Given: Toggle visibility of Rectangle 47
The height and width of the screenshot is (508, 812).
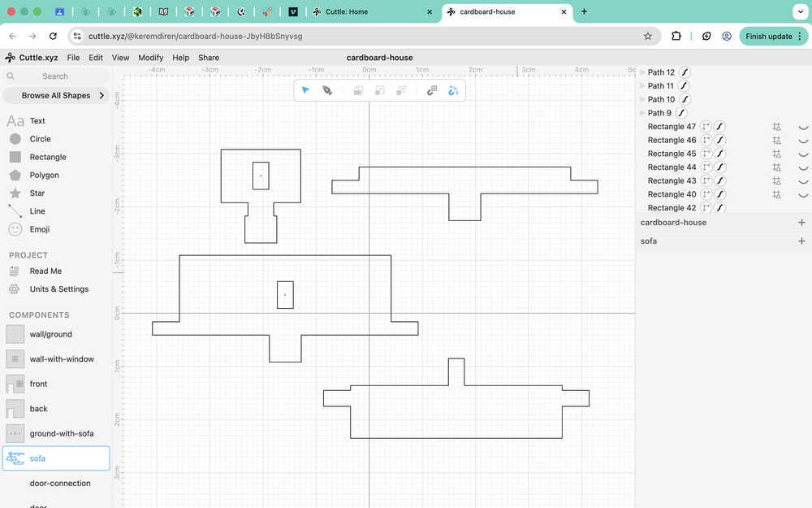Looking at the screenshot, I should coord(803,127).
